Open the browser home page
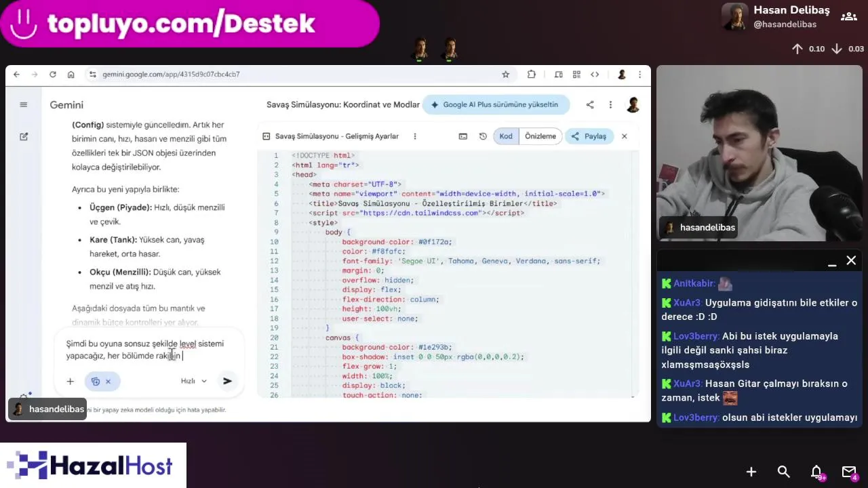Image resolution: width=868 pixels, height=488 pixels. 71,75
